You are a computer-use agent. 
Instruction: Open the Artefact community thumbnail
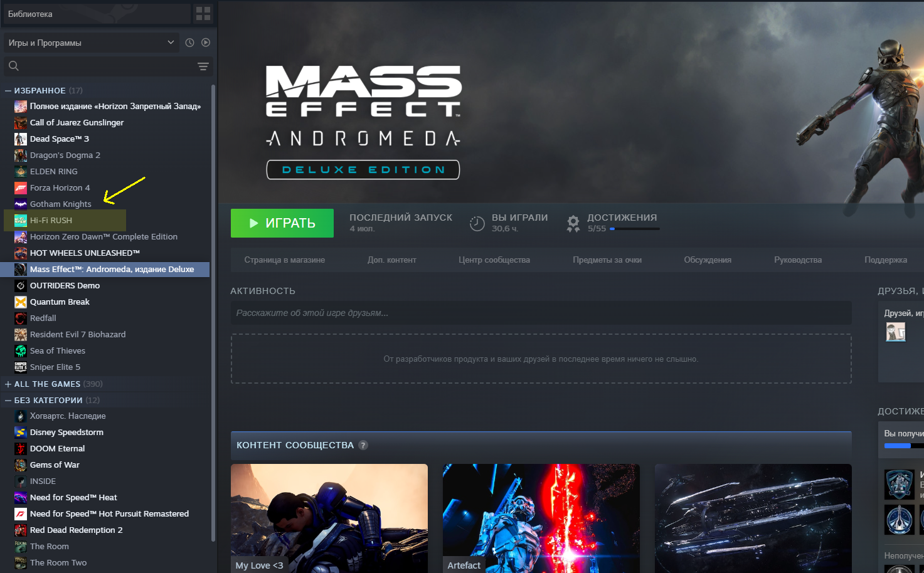click(541, 518)
